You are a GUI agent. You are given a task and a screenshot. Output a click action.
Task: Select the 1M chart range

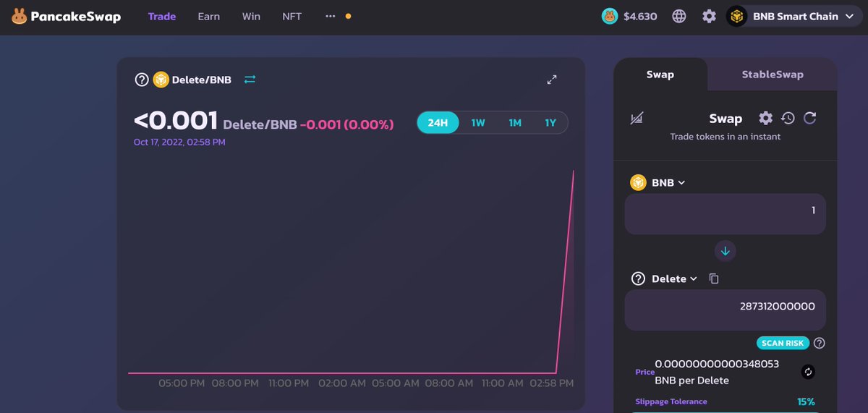pos(515,123)
